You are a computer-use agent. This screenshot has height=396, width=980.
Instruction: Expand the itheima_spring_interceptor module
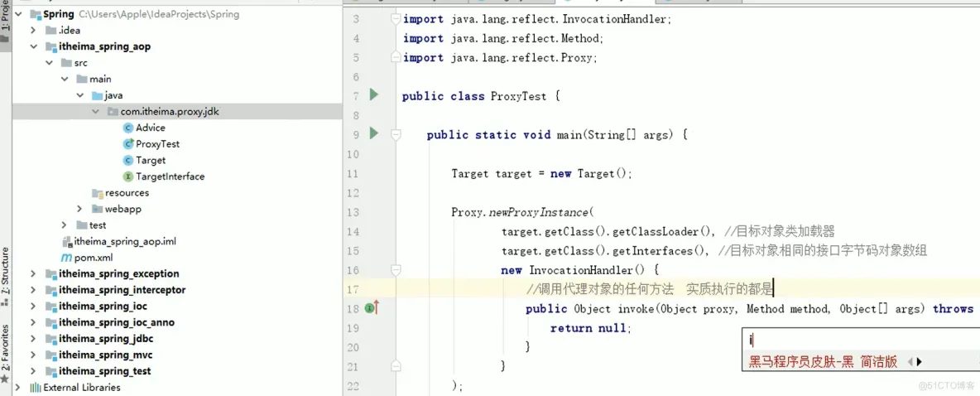[x=33, y=290]
